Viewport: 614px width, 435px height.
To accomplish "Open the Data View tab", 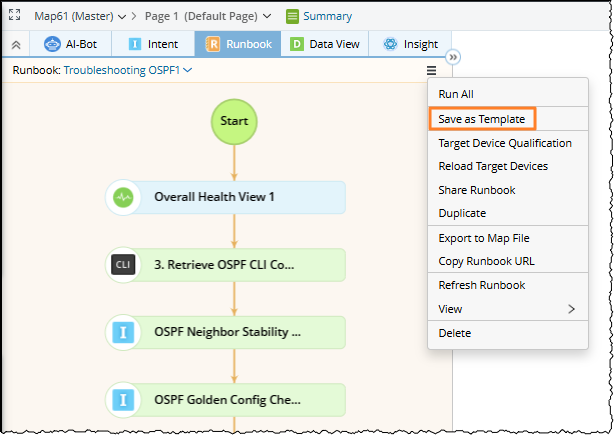I will (x=325, y=44).
